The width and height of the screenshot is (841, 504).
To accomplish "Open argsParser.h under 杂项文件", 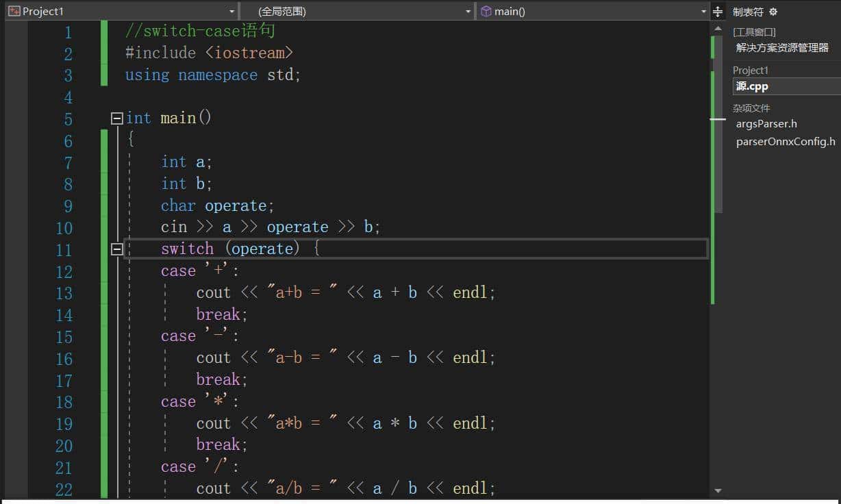I will click(x=766, y=123).
